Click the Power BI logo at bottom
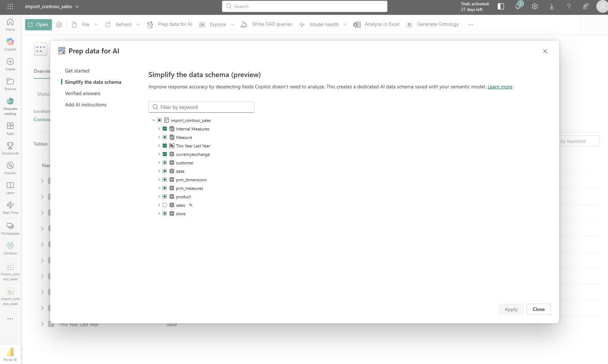This screenshot has height=364, width=608. tap(10, 354)
